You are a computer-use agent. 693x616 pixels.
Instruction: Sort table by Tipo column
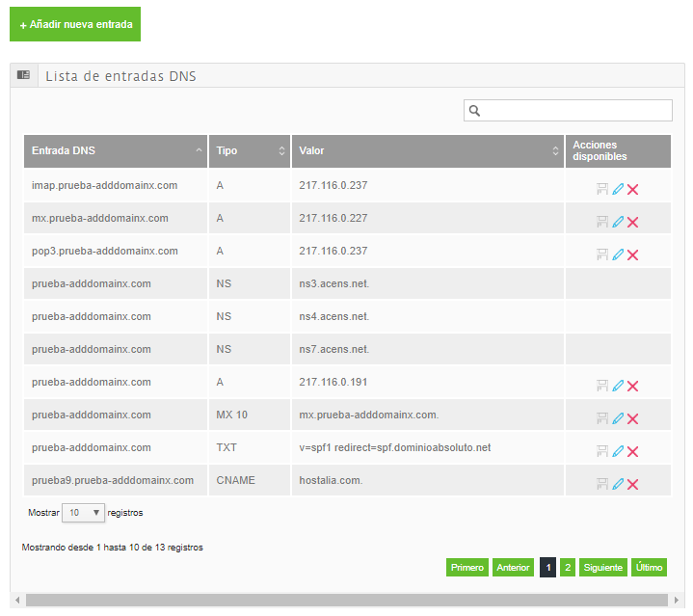click(x=250, y=151)
